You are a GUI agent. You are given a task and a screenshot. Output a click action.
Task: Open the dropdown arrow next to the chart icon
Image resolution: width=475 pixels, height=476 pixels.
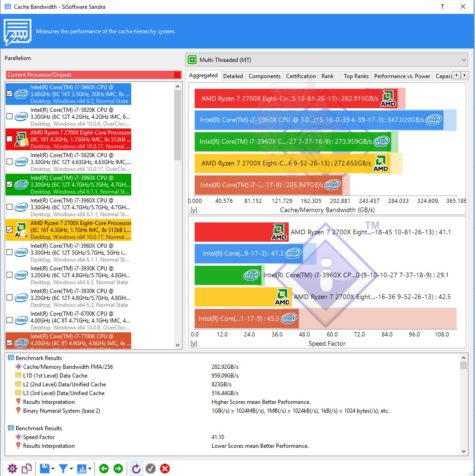90,469
